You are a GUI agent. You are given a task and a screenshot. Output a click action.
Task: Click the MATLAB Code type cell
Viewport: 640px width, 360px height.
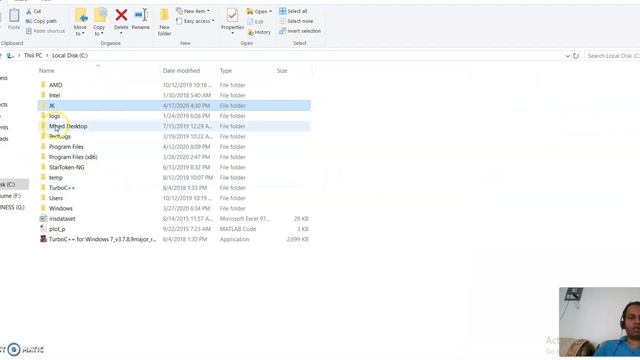tap(238, 229)
